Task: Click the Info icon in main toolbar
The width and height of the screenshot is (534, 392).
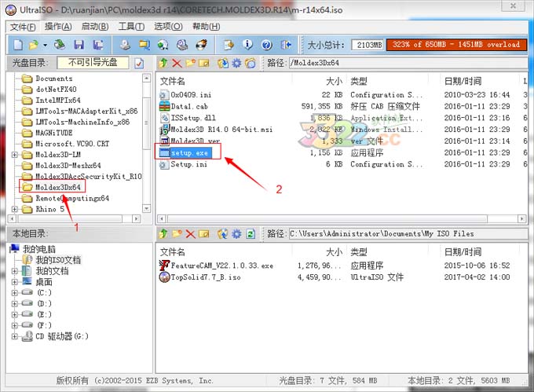Action: coord(248,45)
